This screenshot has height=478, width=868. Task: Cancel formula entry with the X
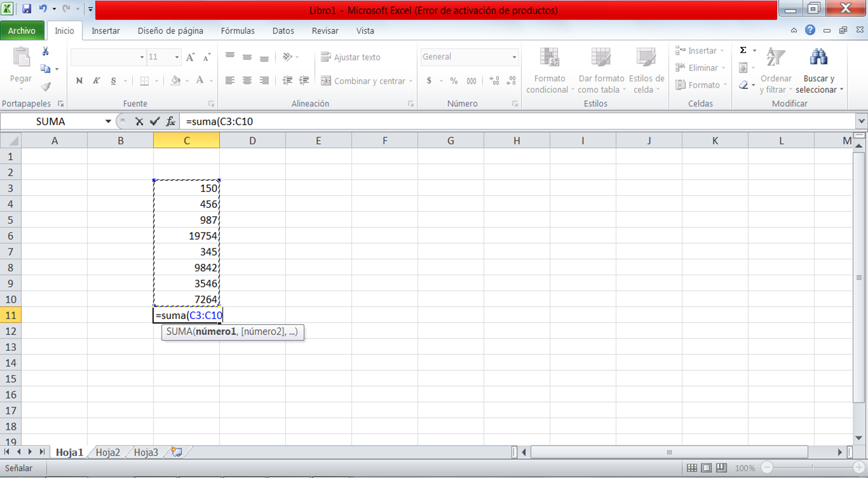tap(140, 121)
